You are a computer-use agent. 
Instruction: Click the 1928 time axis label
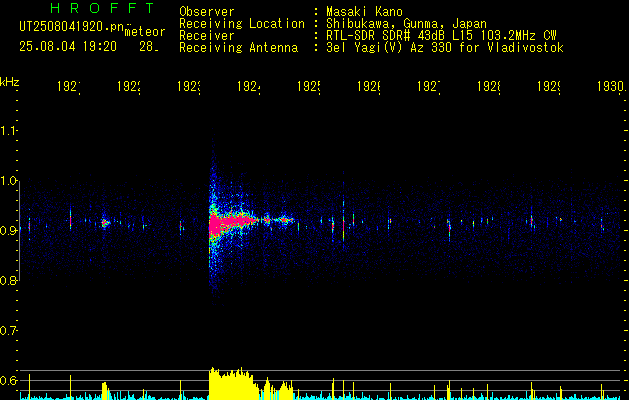[x=489, y=87]
